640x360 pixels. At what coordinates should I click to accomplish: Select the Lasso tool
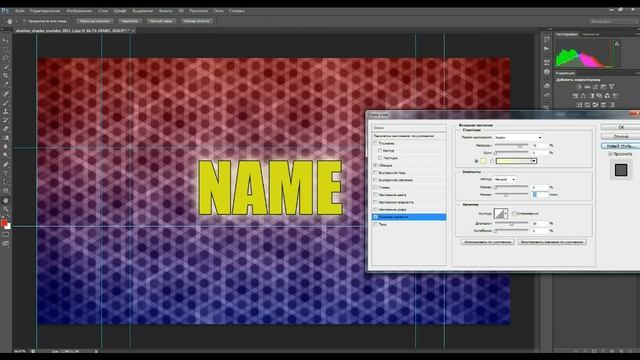[x=6, y=58]
